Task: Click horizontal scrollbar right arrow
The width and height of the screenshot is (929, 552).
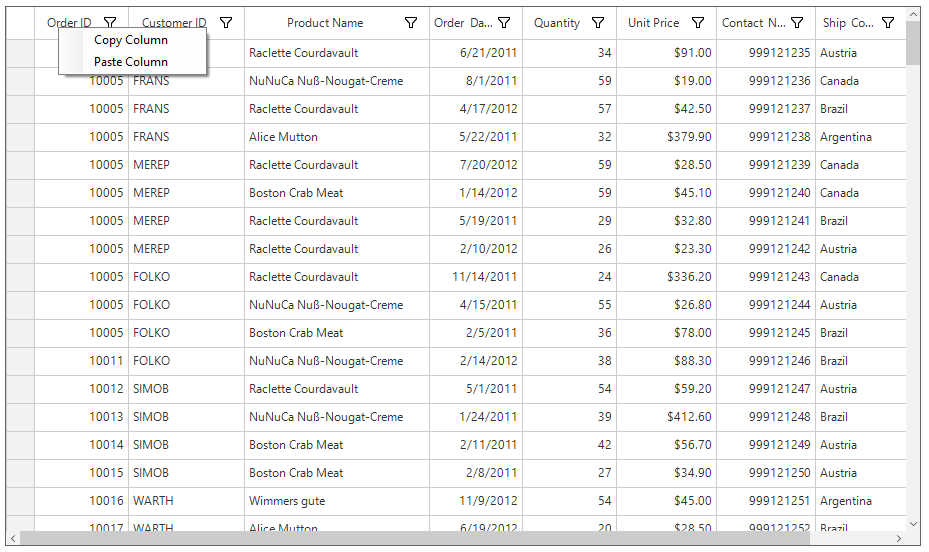Action: pos(899,538)
